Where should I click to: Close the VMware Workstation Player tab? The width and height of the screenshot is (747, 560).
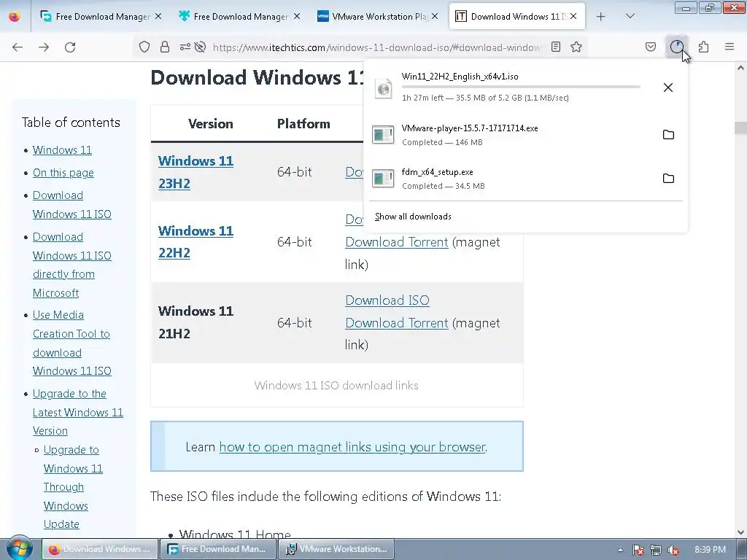click(x=435, y=16)
